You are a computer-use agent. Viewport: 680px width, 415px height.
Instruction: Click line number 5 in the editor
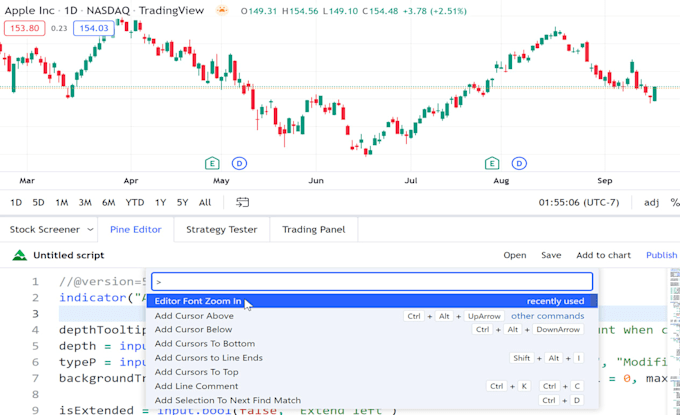(35, 346)
